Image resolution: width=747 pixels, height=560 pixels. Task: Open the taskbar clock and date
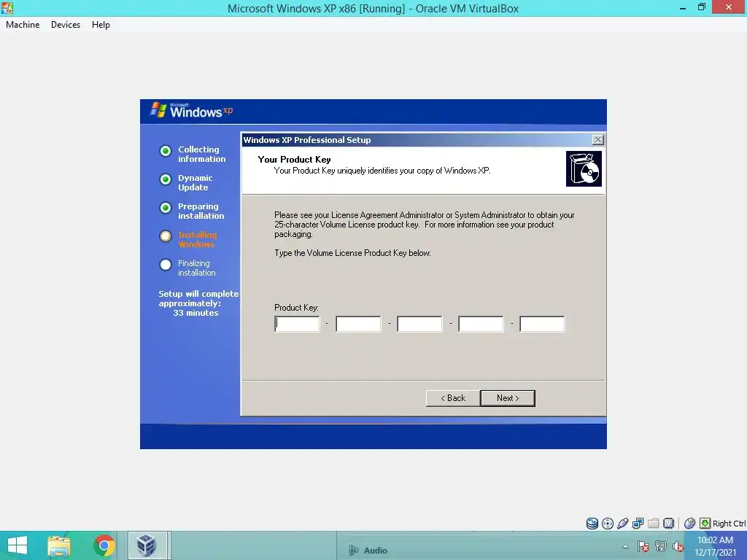(715, 546)
